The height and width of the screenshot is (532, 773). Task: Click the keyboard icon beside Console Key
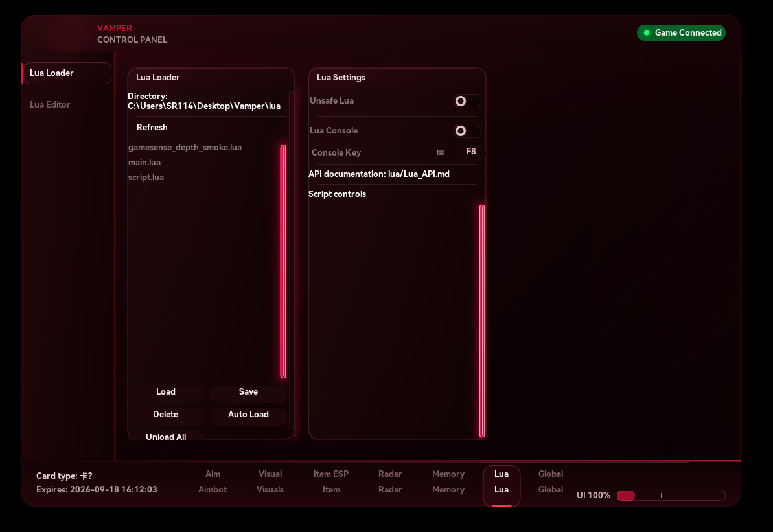click(441, 152)
